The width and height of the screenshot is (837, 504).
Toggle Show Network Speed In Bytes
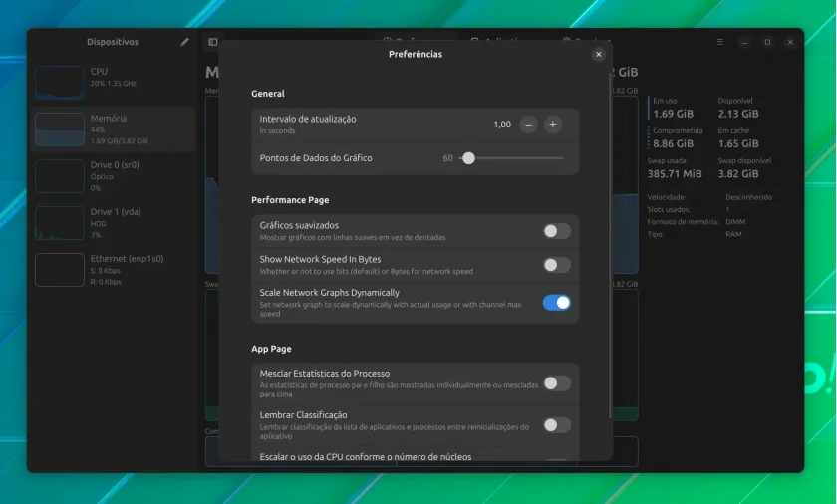coord(557,265)
